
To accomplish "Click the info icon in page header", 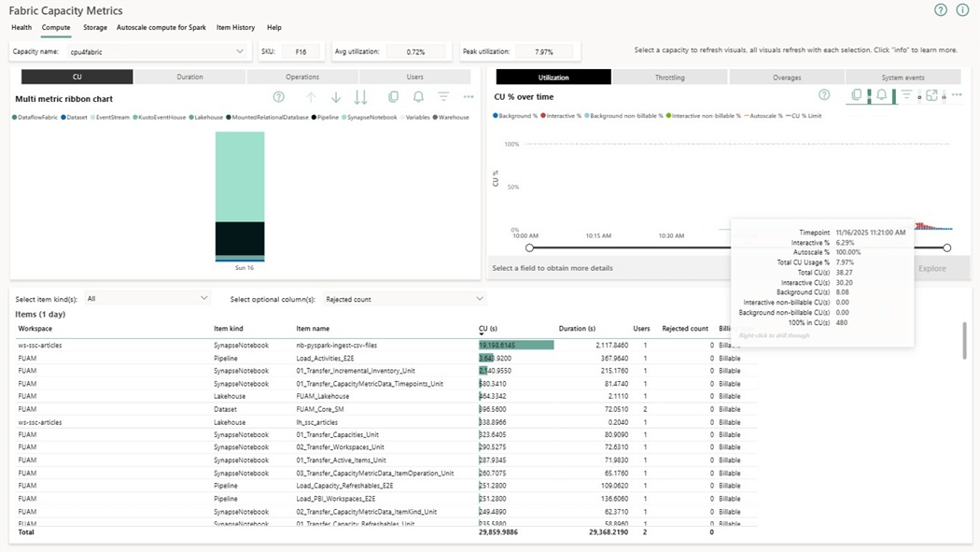I will click(962, 10).
